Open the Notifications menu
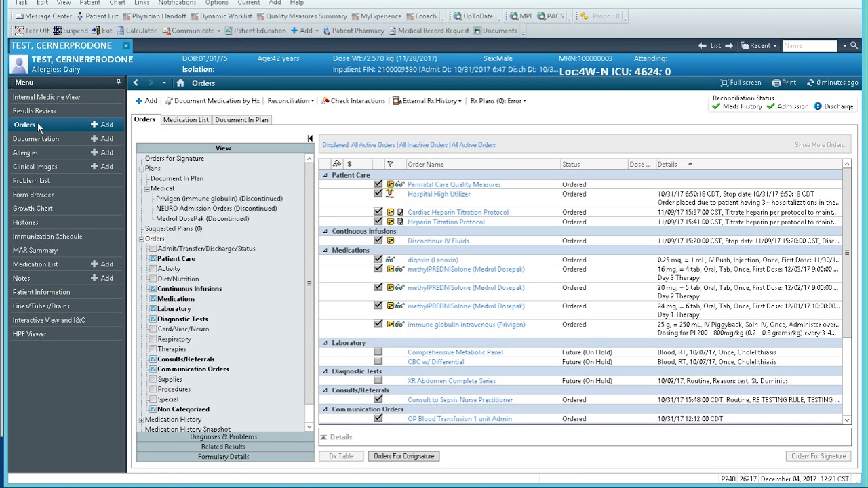Image resolution: width=868 pixels, height=488 pixels. click(x=177, y=3)
